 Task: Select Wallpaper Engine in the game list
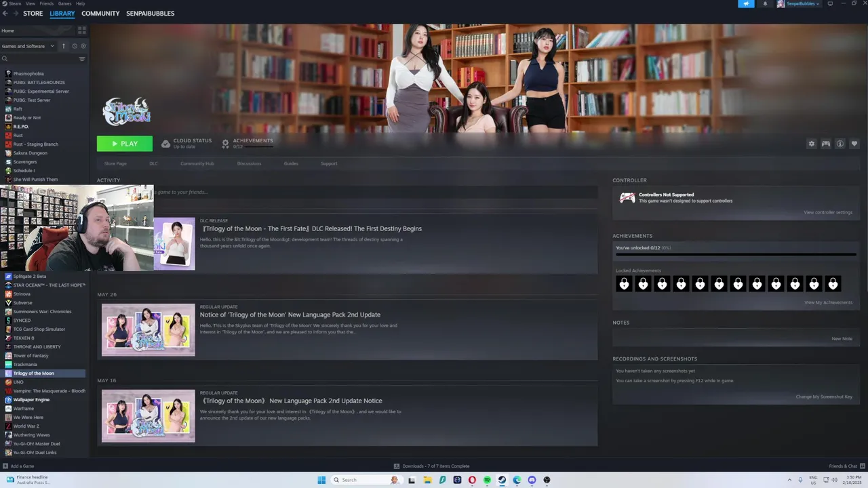[31, 400]
